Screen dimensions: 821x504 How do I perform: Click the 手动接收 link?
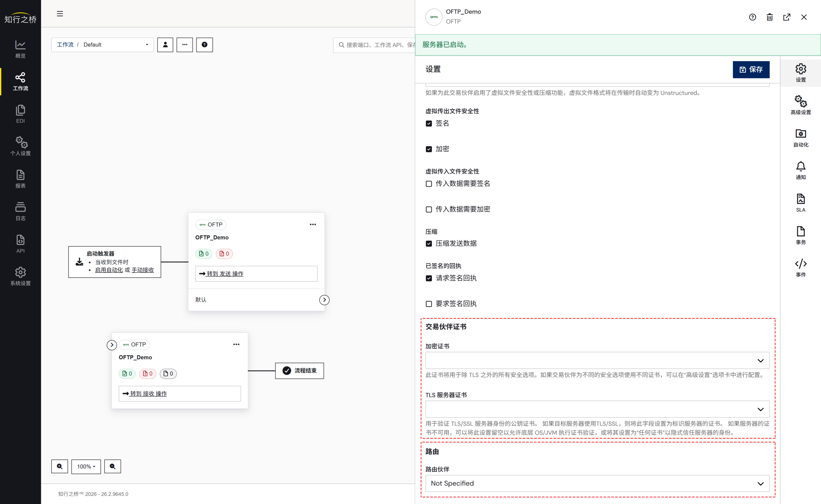pos(143,270)
